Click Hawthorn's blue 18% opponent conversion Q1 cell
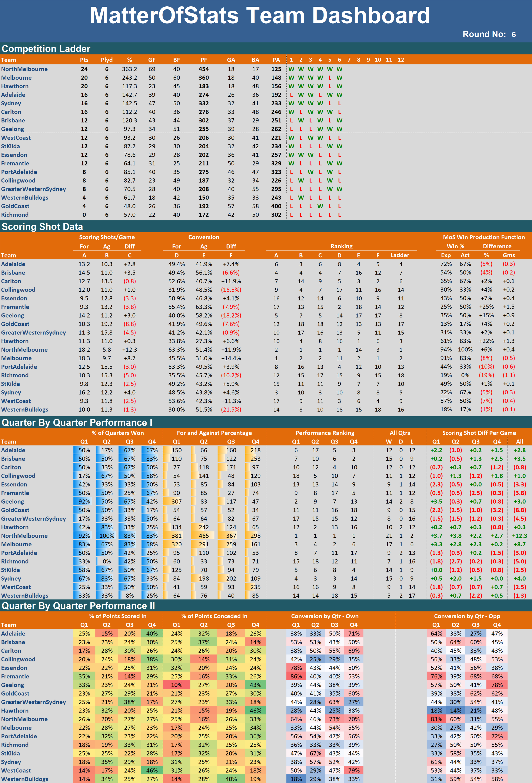This screenshot has height=783, width=532. (x=436, y=710)
